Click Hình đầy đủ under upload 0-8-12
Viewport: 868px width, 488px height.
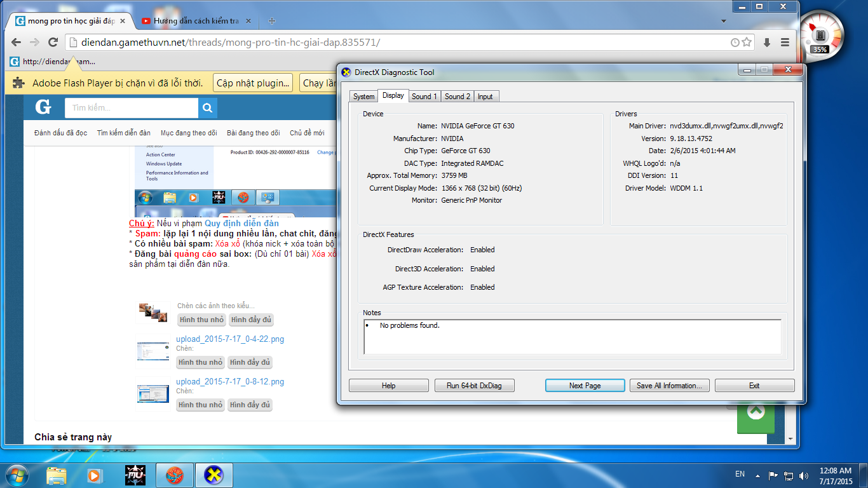pos(250,405)
